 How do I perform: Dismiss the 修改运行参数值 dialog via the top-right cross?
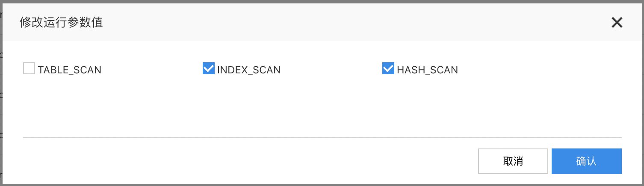point(617,23)
